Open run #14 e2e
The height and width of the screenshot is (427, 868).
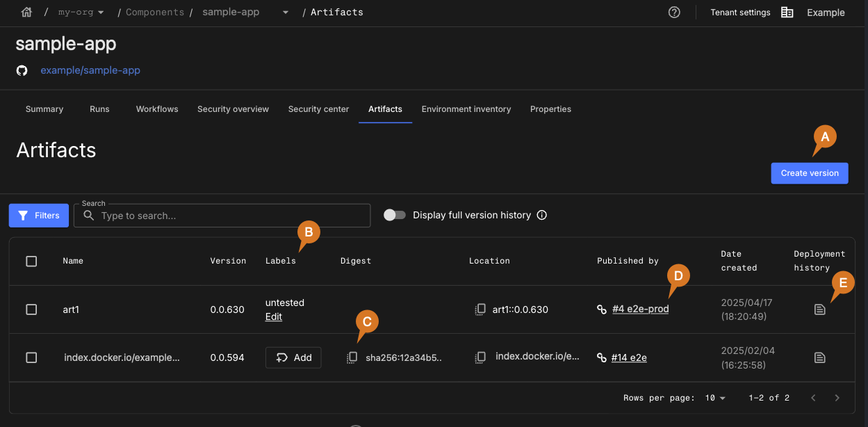point(629,357)
